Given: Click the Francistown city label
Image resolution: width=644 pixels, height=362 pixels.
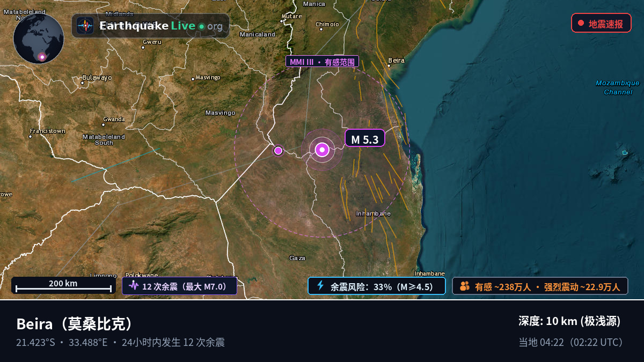Looking at the screenshot, I should click(48, 131).
